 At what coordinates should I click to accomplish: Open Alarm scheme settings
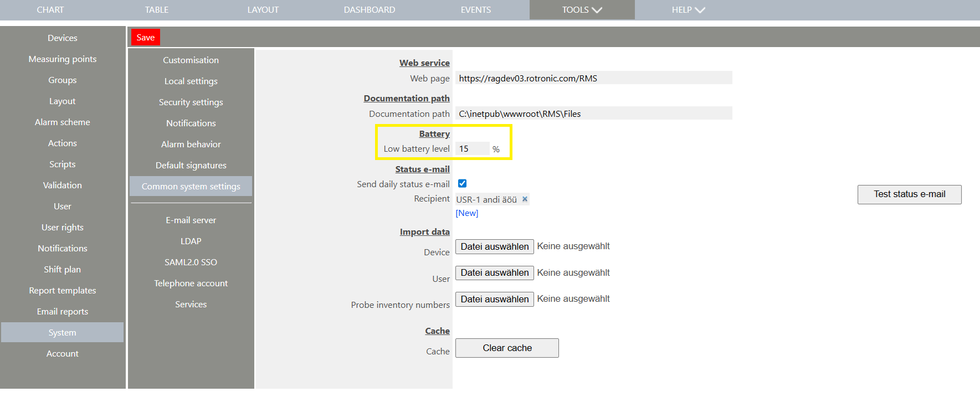click(x=63, y=122)
